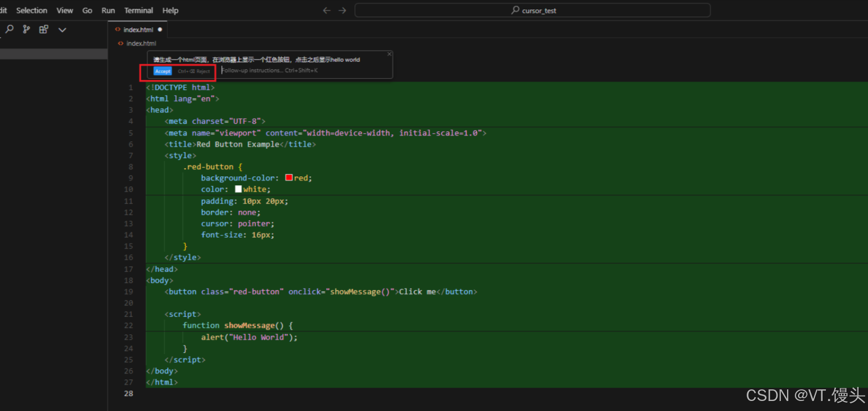The height and width of the screenshot is (411, 868).
Task: Close the AI prompt box with X
Action: click(389, 54)
